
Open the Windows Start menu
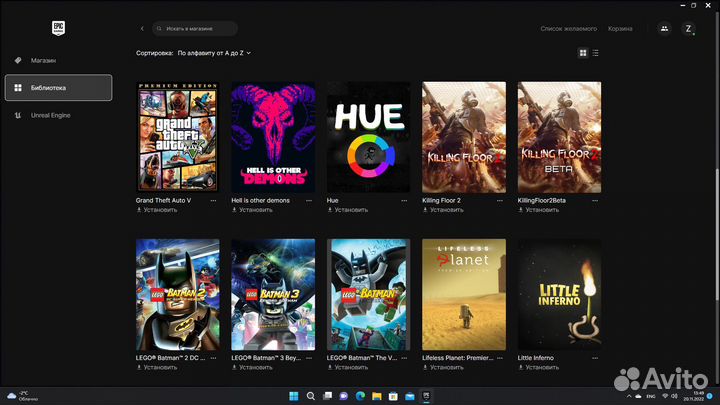pos(294,396)
